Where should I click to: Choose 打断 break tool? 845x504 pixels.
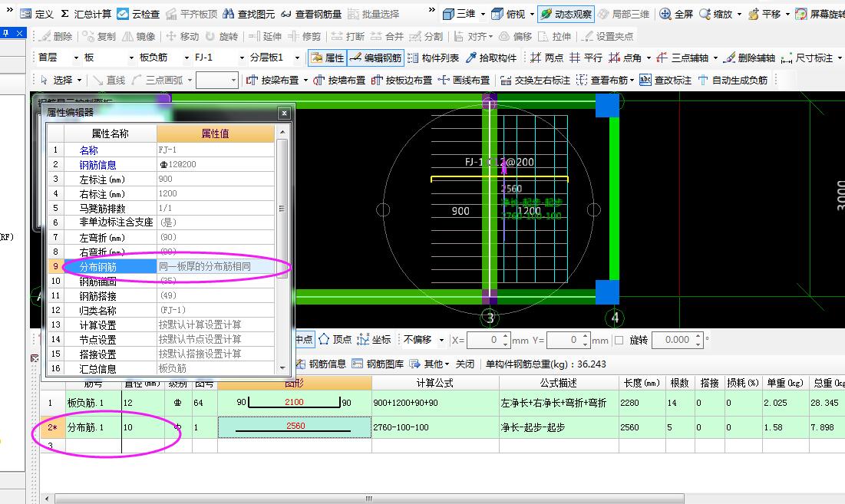[348, 36]
